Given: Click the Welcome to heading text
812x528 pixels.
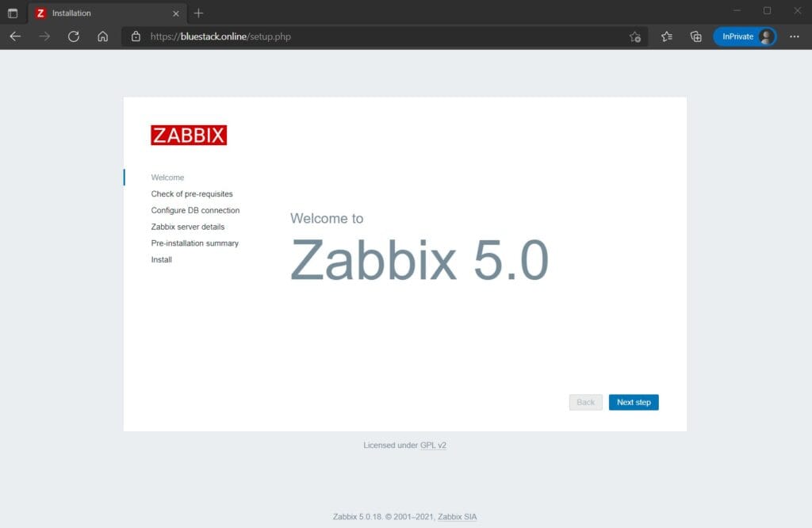Looking at the screenshot, I should pos(327,219).
